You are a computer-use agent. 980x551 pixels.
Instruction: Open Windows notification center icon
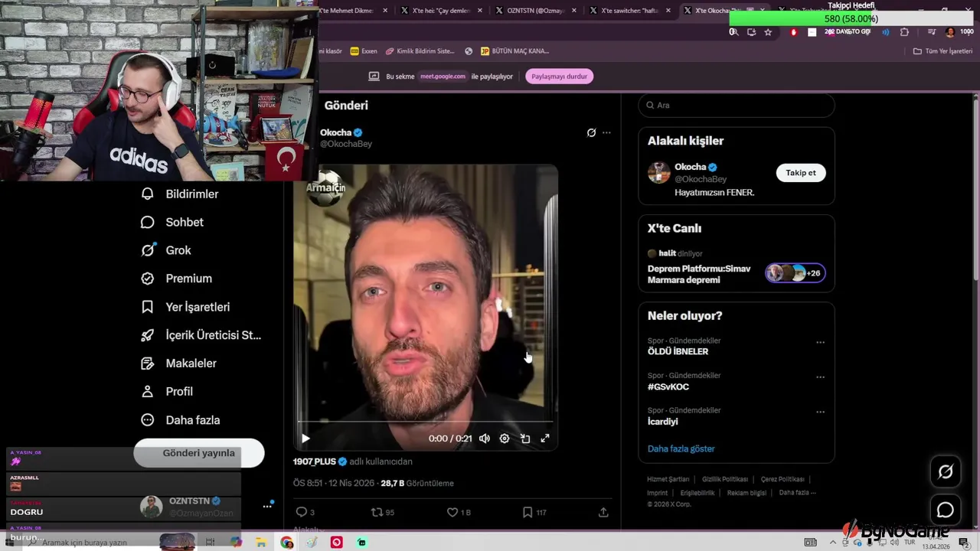(x=963, y=543)
